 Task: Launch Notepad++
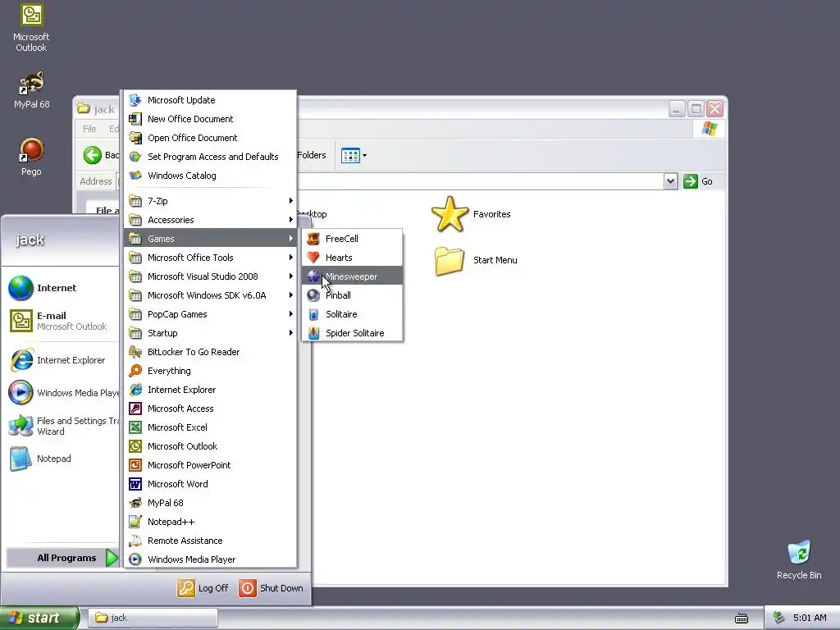pyautogui.click(x=211, y=522)
